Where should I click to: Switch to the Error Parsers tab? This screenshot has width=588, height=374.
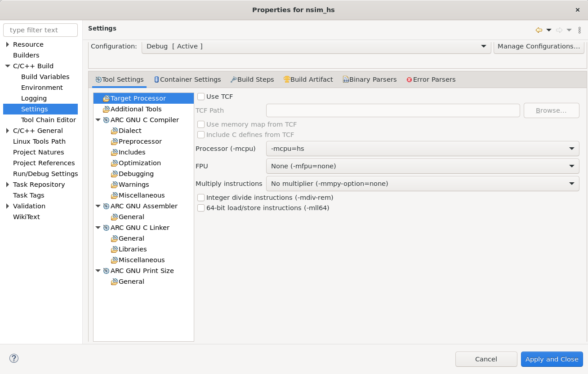point(431,79)
